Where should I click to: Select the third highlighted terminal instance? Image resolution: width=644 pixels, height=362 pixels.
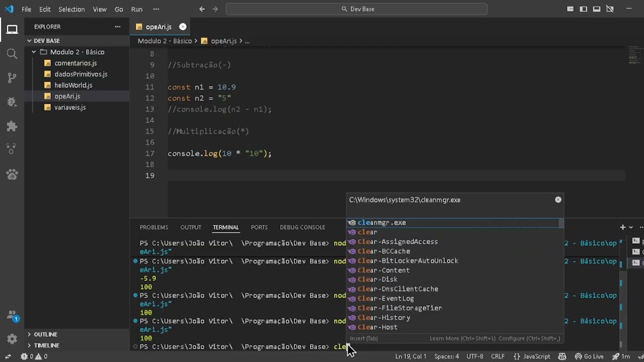tap(636, 263)
